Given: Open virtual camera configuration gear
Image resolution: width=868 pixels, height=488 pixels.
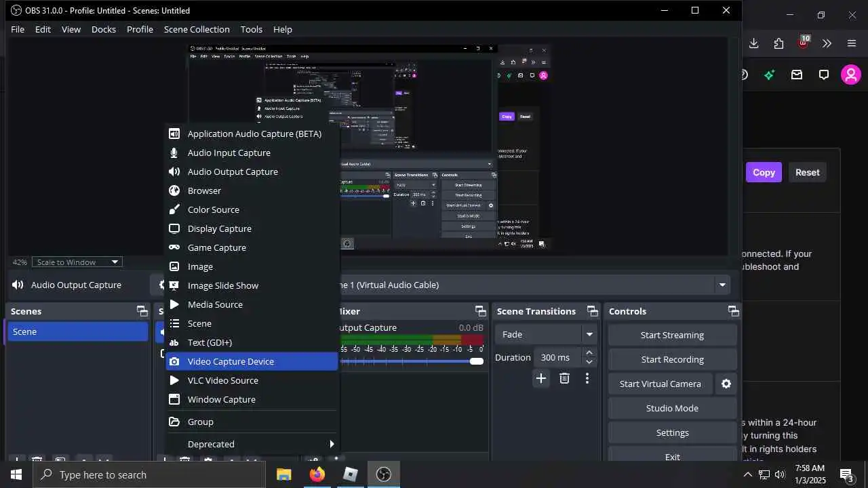Looking at the screenshot, I should pos(726,384).
